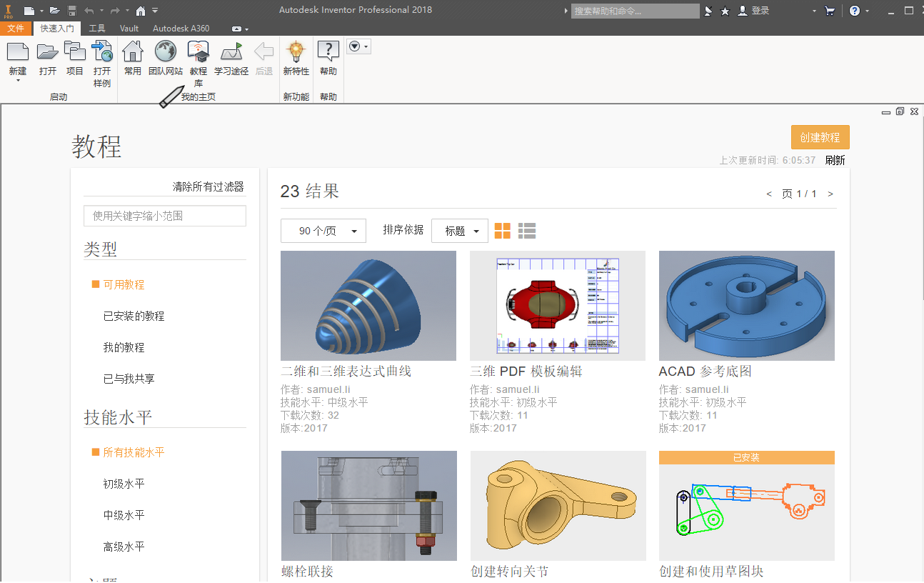The height and width of the screenshot is (583, 924).
Task: Click the blue help circle icon in the title bar
Action: (855, 11)
